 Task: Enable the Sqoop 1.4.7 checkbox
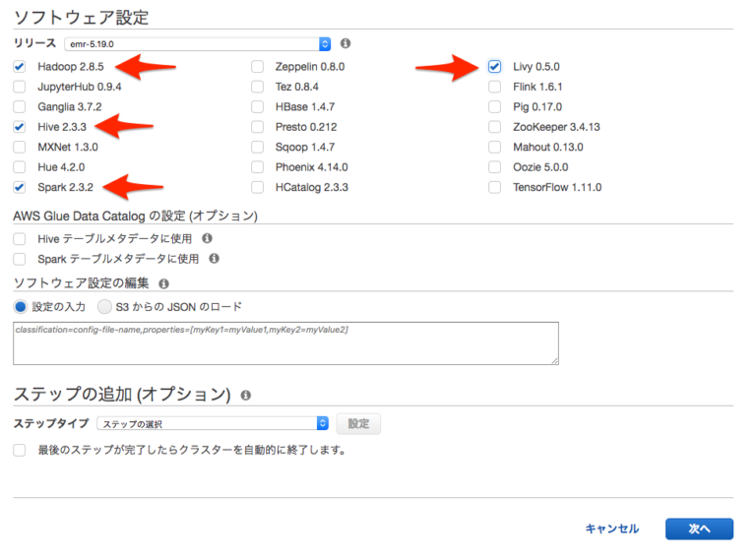[x=258, y=147]
